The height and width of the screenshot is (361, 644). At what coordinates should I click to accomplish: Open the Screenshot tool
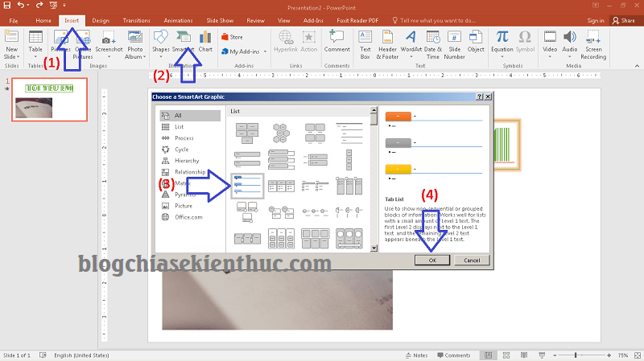109,44
